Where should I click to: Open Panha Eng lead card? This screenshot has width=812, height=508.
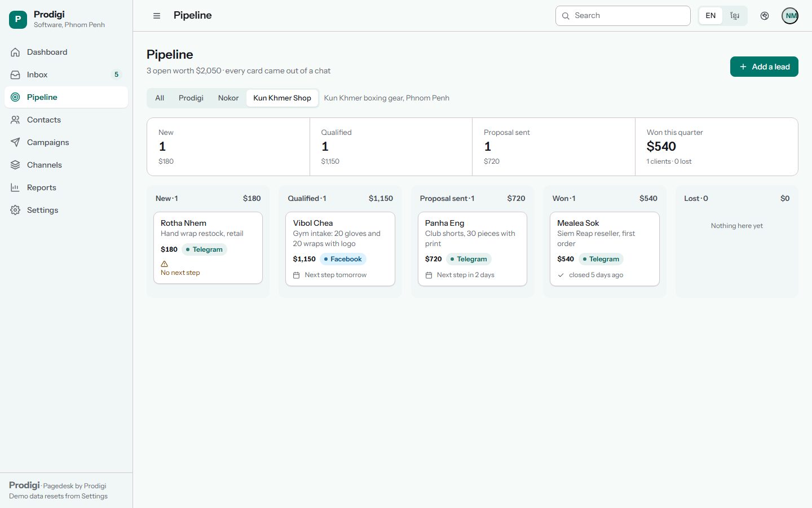tap(473, 249)
